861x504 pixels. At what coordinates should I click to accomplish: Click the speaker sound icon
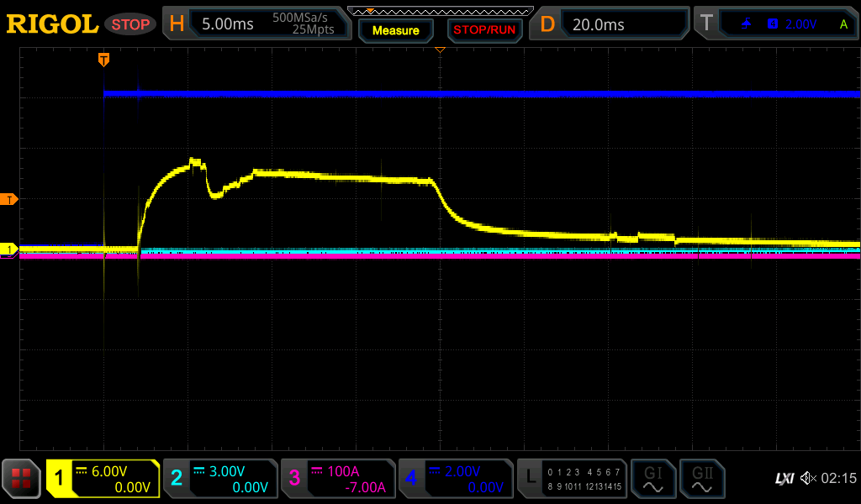(x=807, y=479)
